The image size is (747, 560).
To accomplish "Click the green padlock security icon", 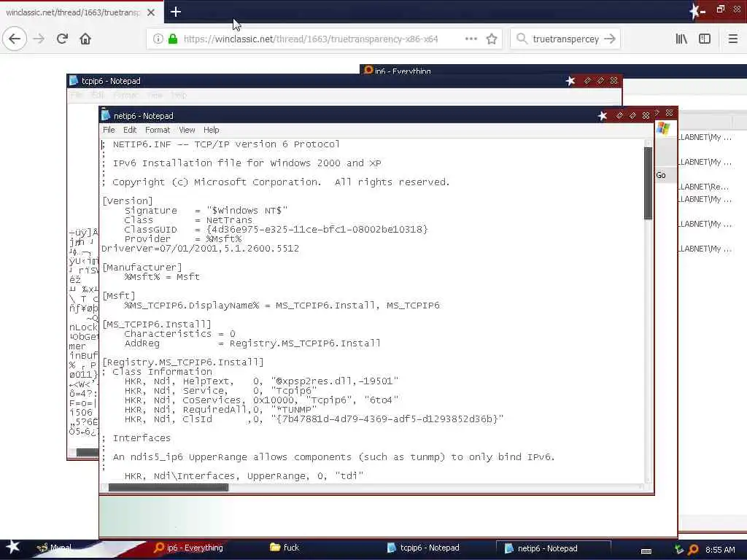I will coord(174,39).
